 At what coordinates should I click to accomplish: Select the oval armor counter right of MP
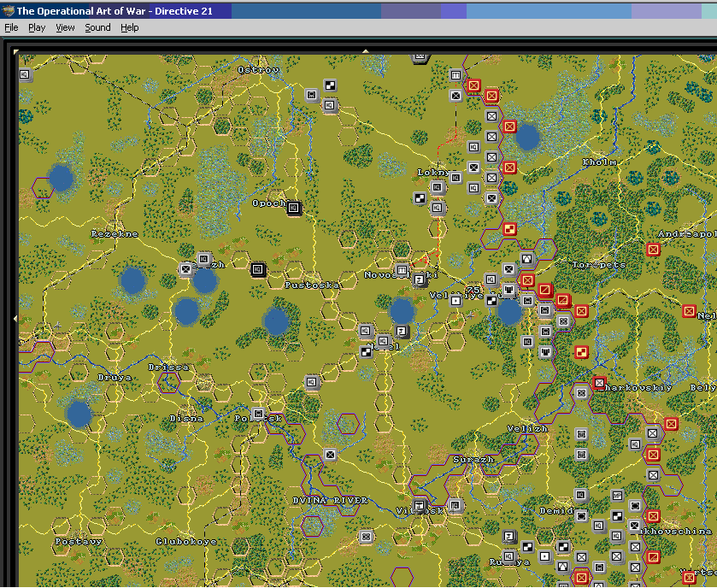[x=635, y=505]
